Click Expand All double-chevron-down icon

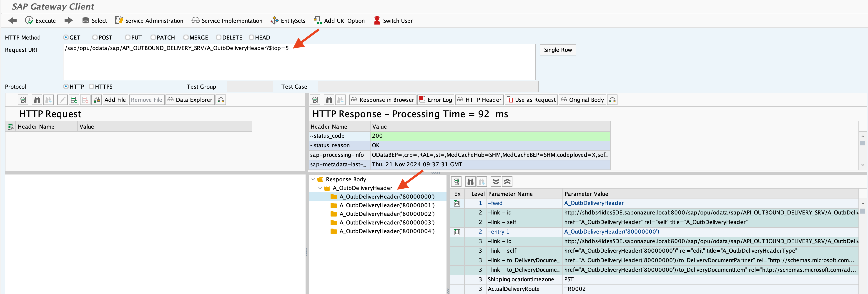tap(496, 182)
